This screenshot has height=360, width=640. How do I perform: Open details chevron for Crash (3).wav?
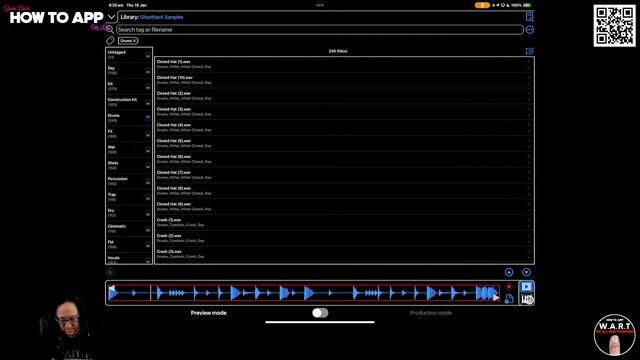529,254
